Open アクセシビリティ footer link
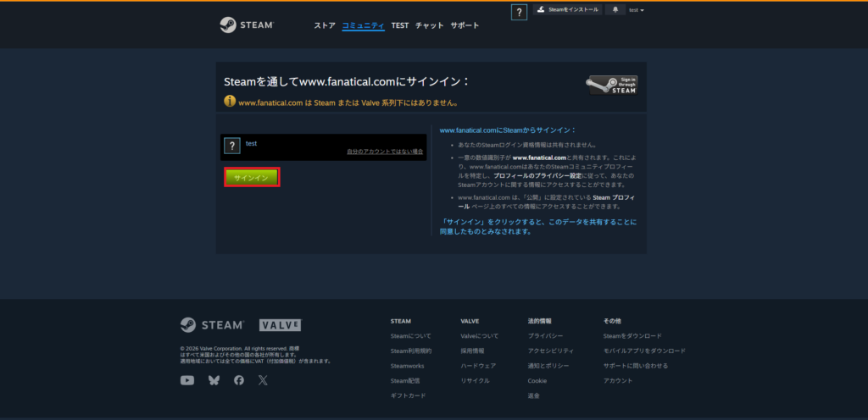 click(551, 351)
